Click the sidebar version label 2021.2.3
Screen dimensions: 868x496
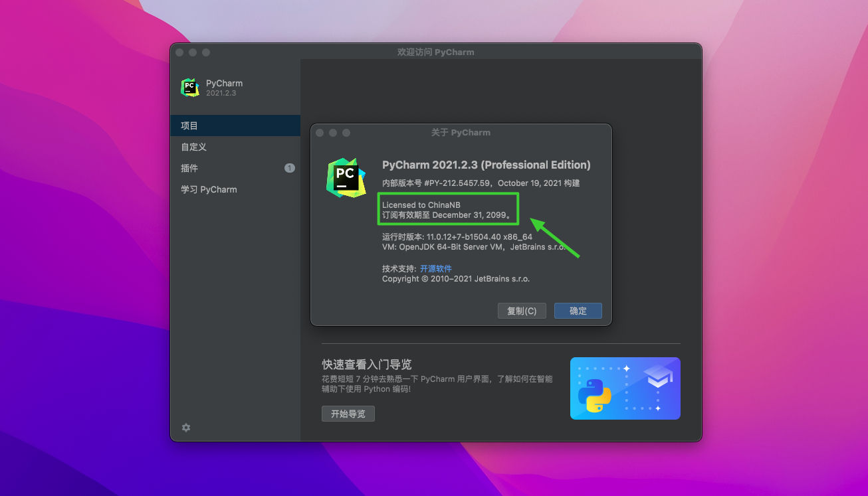(x=221, y=94)
